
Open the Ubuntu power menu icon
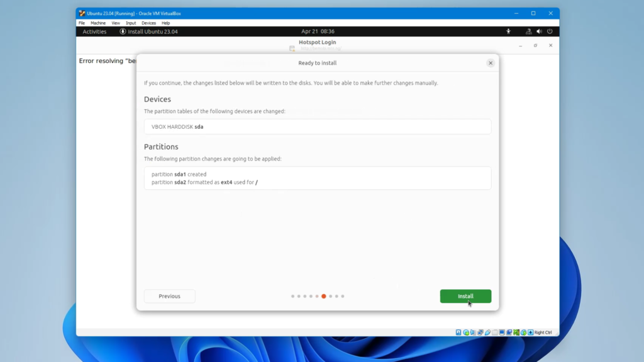550,31
